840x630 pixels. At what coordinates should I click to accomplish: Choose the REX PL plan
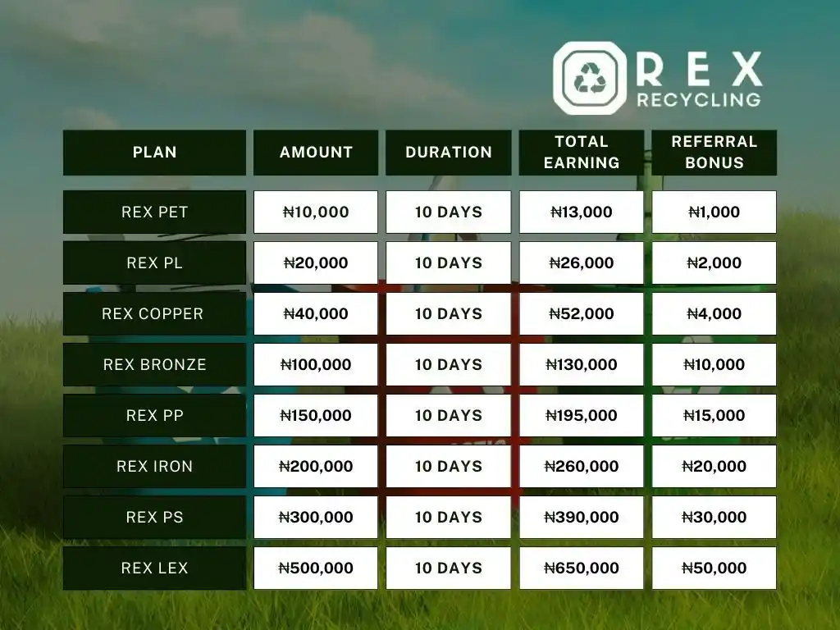tap(154, 263)
